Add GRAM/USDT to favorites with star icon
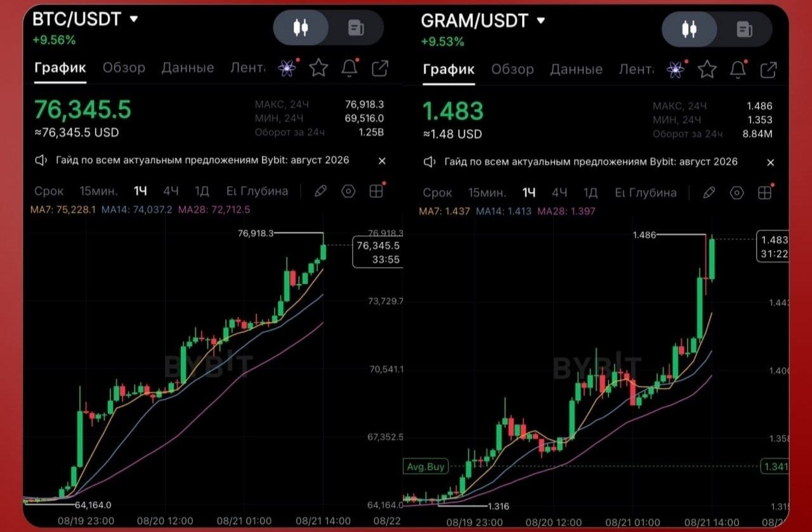This screenshot has width=812, height=532. tap(707, 69)
